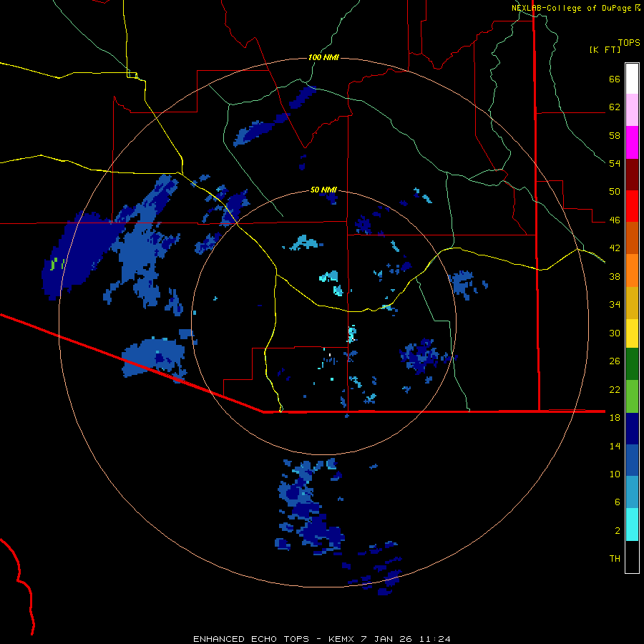
Task: Click the 'ENHANCED ECHO TOPS' product caption
Action: tap(251, 639)
